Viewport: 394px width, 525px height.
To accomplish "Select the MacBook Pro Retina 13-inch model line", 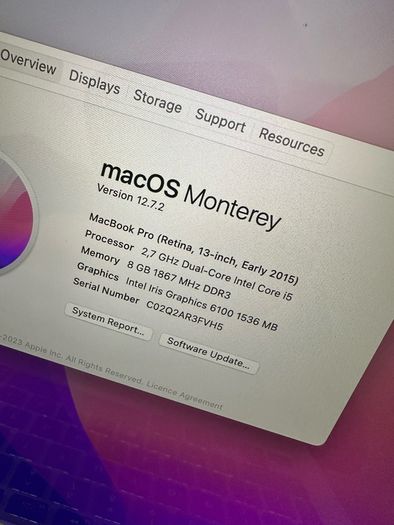I will click(193, 249).
